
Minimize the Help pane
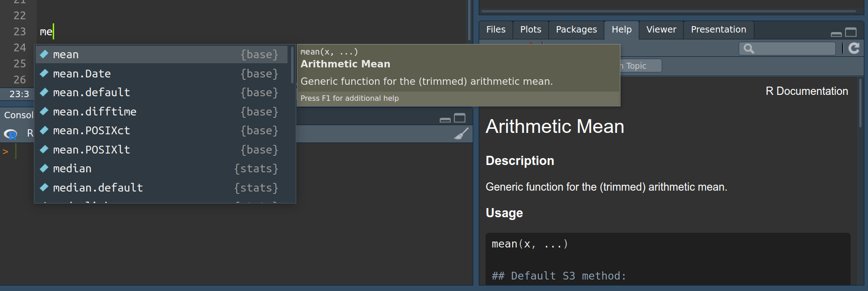[836, 34]
